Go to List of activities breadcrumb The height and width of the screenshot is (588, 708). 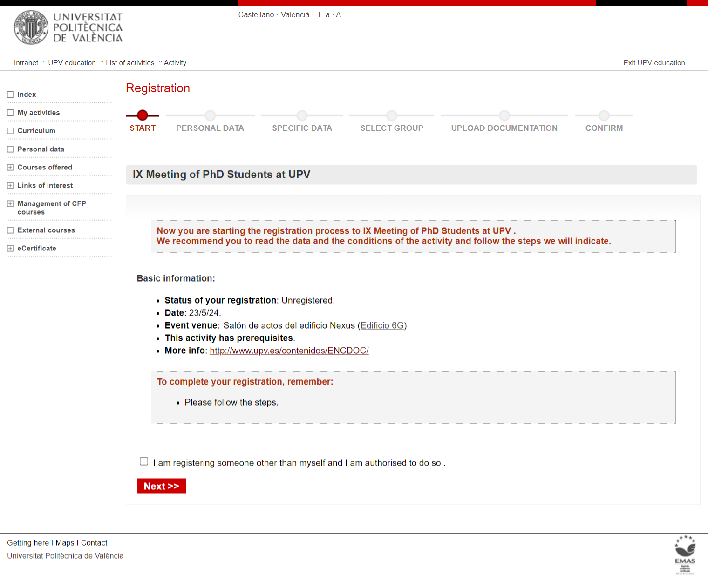coord(130,62)
